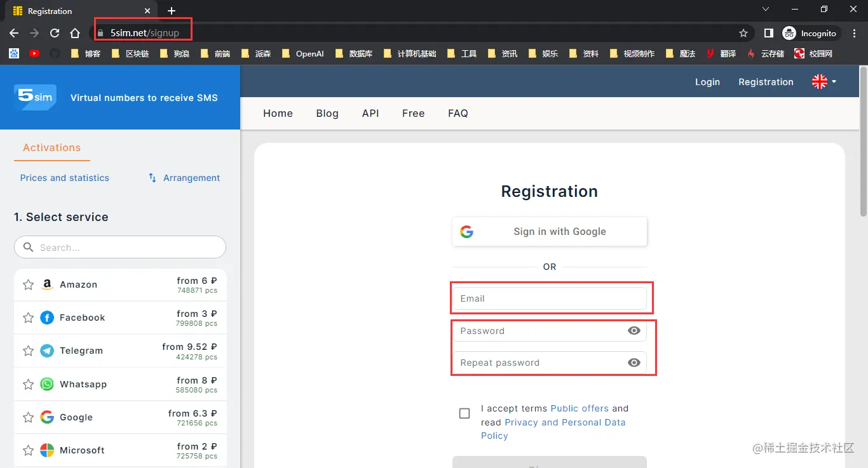Click browser back arrow

14,33
